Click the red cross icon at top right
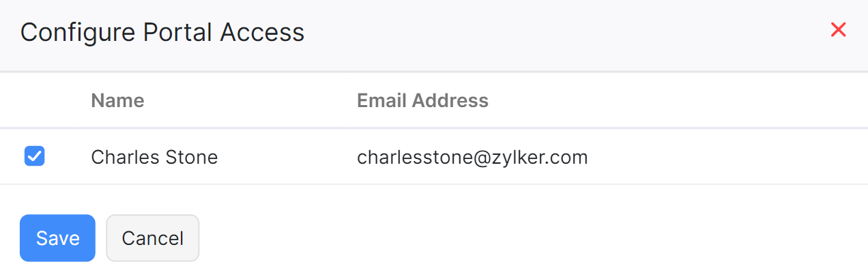The height and width of the screenshot is (277, 868). (x=838, y=30)
